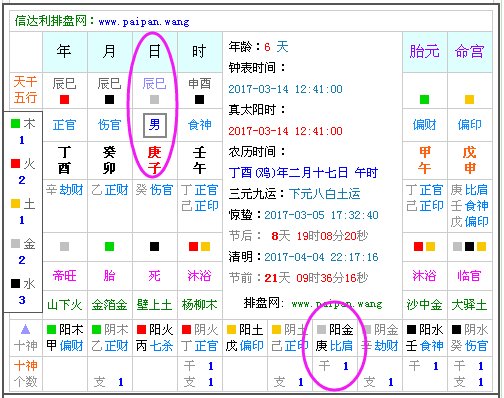This screenshot has height=398, width=504.
Task: Click the 大驿土 nayin label
Action: coord(469,305)
